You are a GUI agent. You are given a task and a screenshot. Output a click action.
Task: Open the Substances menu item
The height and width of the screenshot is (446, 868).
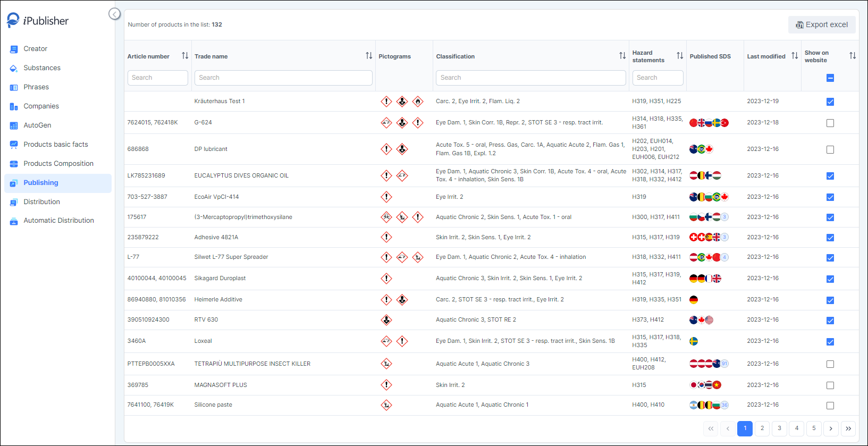tap(42, 68)
